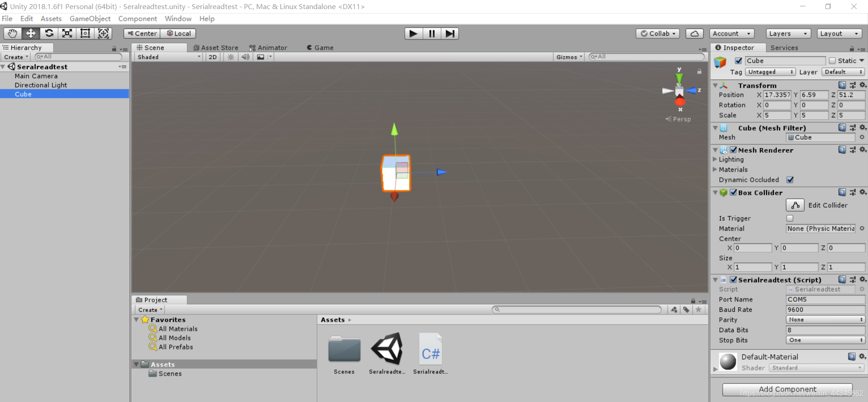The height and width of the screenshot is (402, 868).
Task: Lock the Inspector panel
Action: tap(852, 48)
